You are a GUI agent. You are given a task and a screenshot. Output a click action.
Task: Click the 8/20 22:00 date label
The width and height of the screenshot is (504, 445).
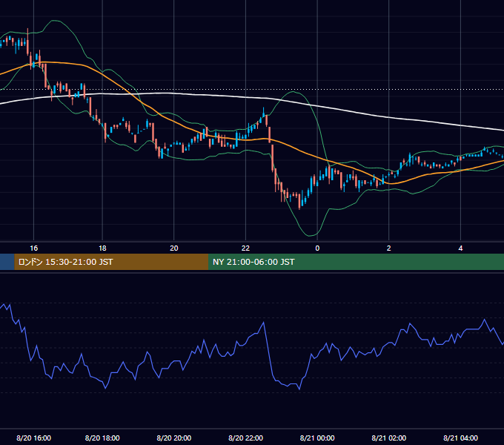245,438
